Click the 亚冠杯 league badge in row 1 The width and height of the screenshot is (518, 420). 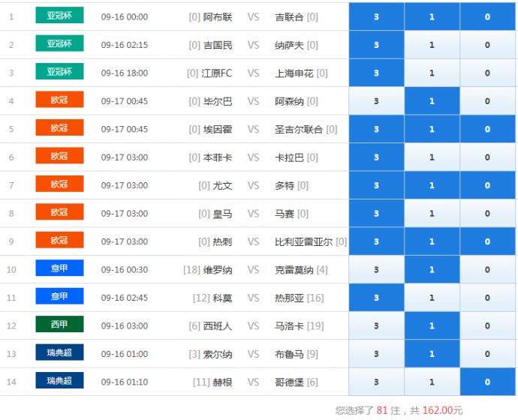coord(59,16)
